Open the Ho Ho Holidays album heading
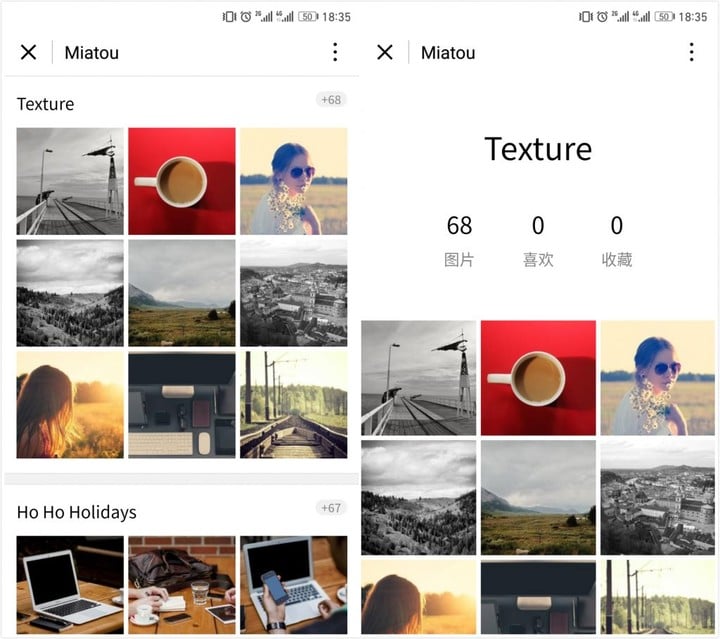 77,512
